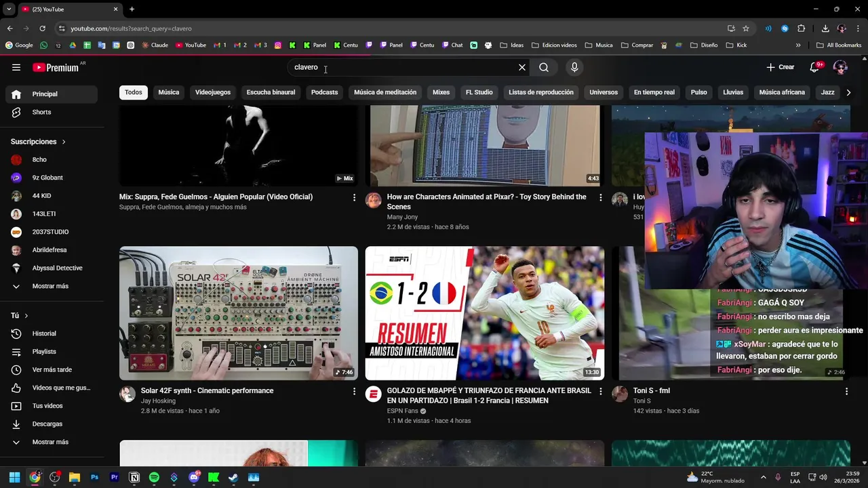The image size is (868, 488).
Task: Bookmark this page with the star
Action: [x=746, y=28]
